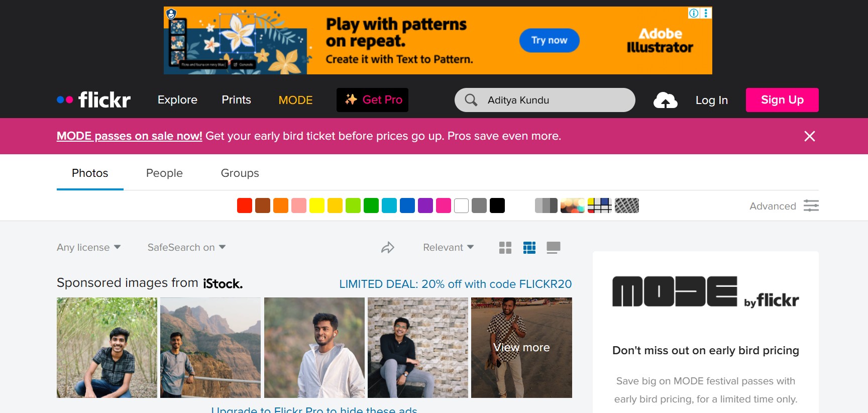Click the pink Sign Up button
868x413 pixels.
pos(782,100)
